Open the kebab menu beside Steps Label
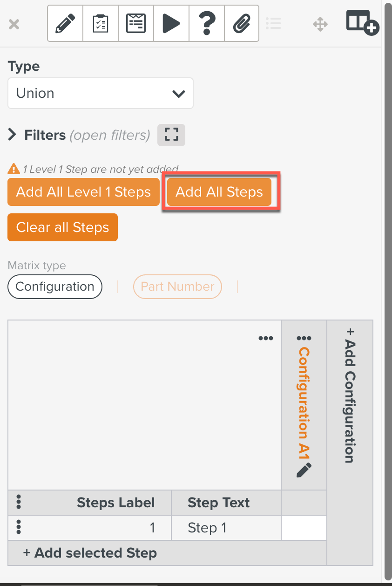The height and width of the screenshot is (586, 392). (x=19, y=503)
